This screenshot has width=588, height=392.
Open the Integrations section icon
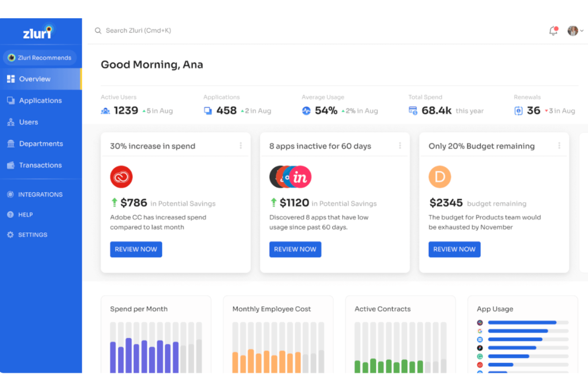[x=10, y=194]
